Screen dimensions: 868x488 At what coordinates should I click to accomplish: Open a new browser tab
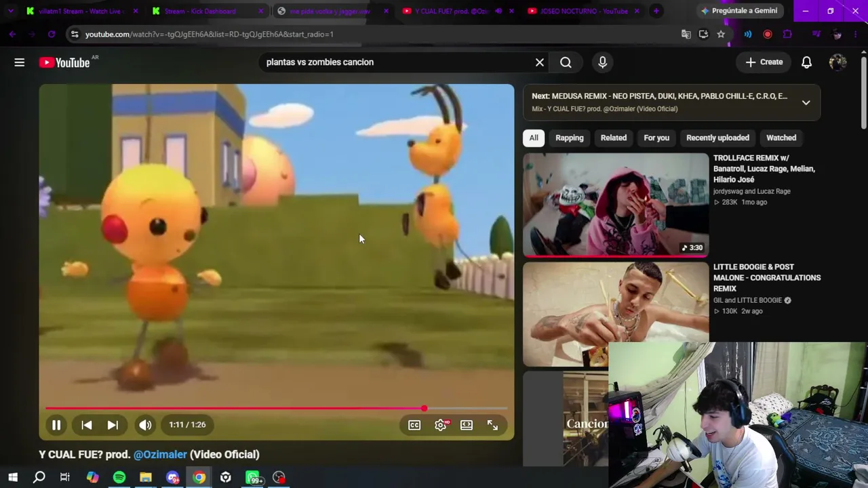[x=656, y=11]
